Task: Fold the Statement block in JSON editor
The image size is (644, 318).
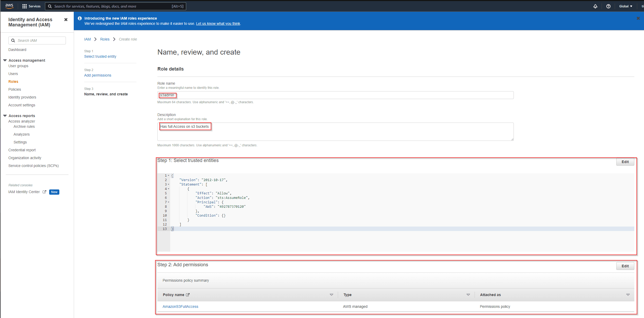Action: [169, 184]
